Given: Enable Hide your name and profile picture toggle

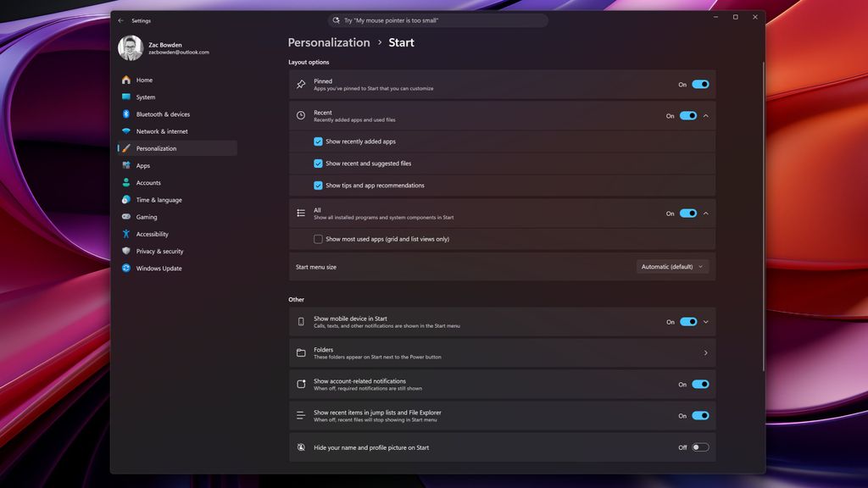Looking at the screenshot, I should tap(700, 447).
